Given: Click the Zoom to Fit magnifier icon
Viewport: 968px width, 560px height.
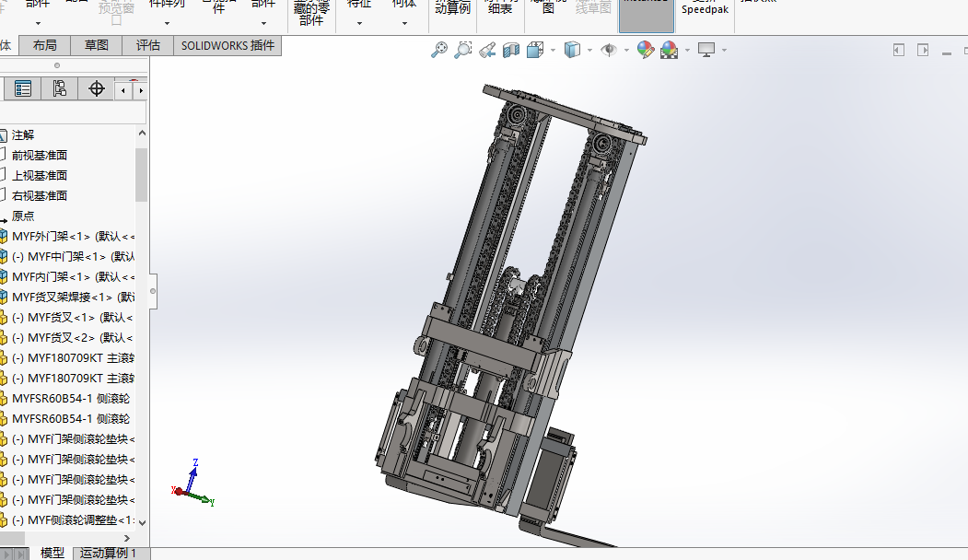Looking at the screenshot, I should (439, 50).
